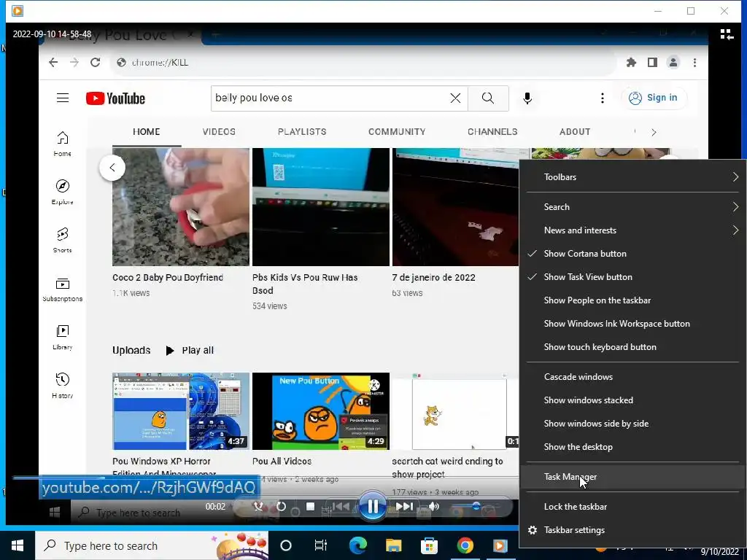Switch to Library view icon
The width and height of the screenshot is (747, 560).
pos(727,34)
